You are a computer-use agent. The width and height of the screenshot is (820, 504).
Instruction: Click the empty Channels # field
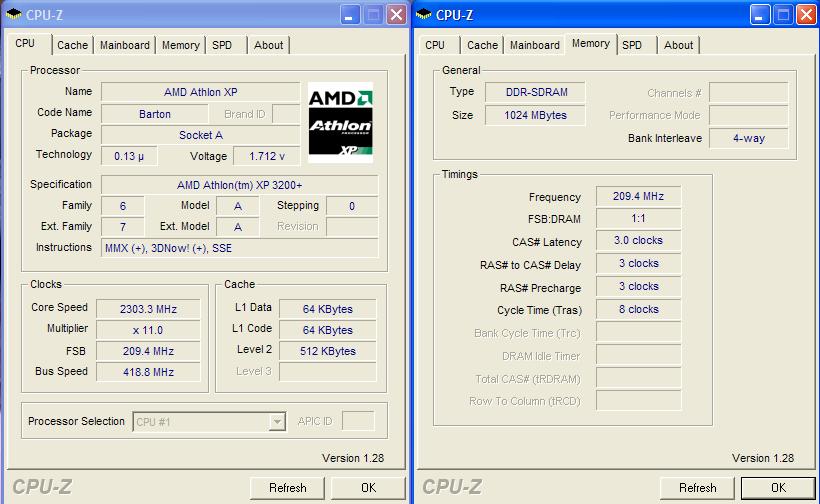point(748,93)
